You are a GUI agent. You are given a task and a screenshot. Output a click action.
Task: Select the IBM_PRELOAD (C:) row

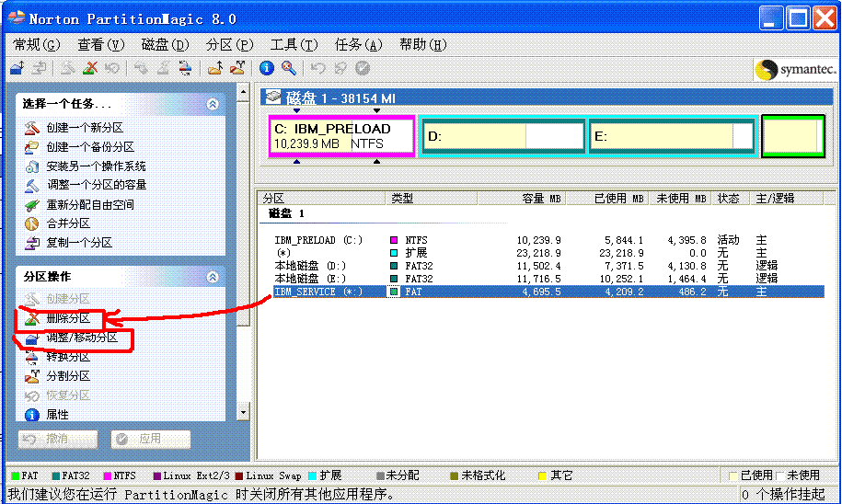[x=548, y=240]
